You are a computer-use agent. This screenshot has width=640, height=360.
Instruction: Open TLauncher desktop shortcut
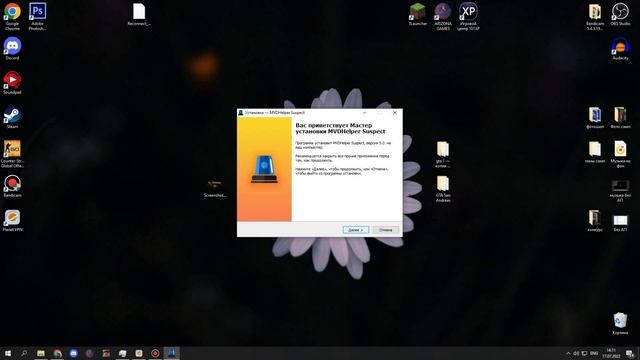pos(418,14)
